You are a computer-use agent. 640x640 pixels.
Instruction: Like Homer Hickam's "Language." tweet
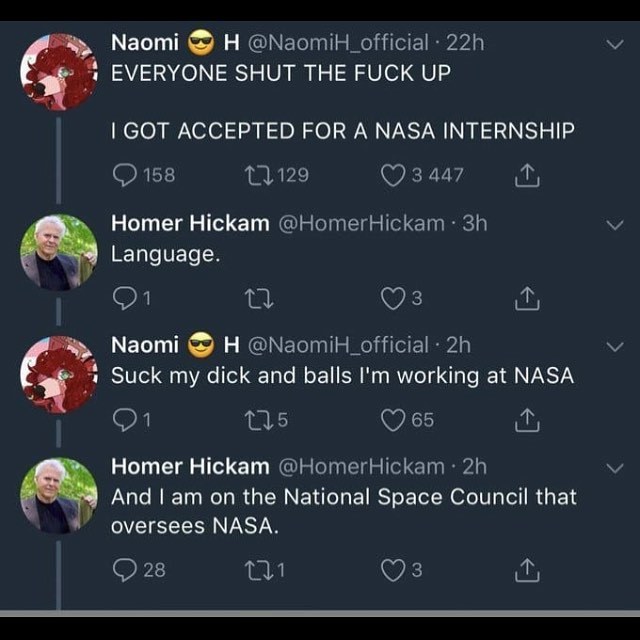[393, 297]
